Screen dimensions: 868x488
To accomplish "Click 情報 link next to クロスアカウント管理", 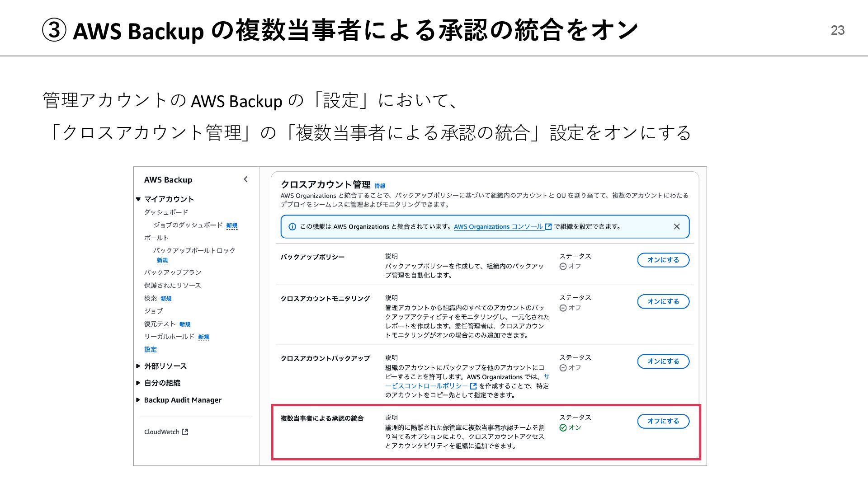I will pyautogui.click(x=380, y=186).
